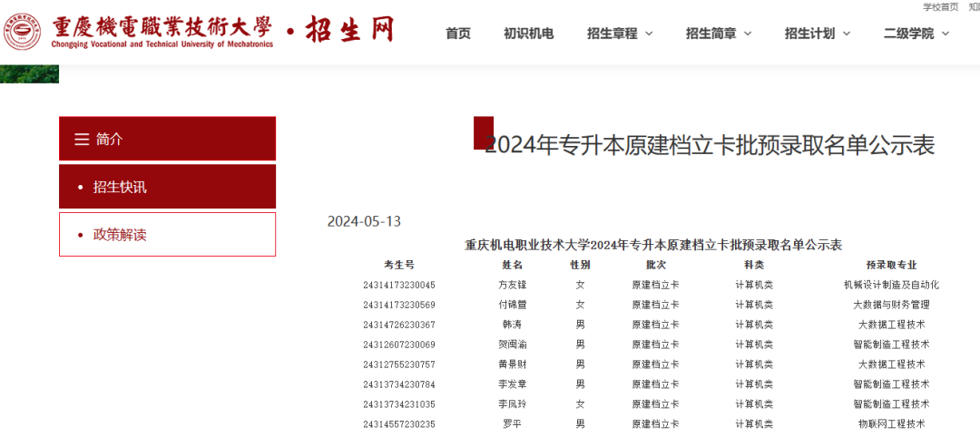Click the name 方友锋
Screen dimensions: 980x437
pos(513,286)
